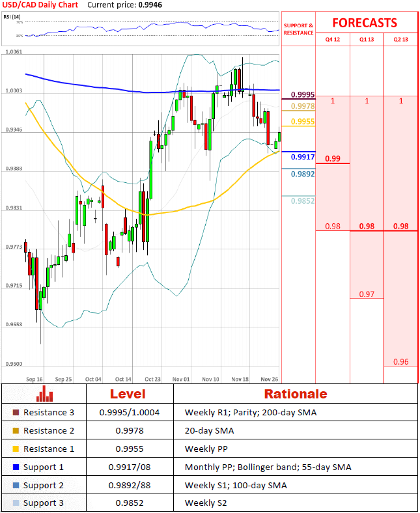
Task: Select the Resistance 1 yellow swatch
Action: [16, 449]
